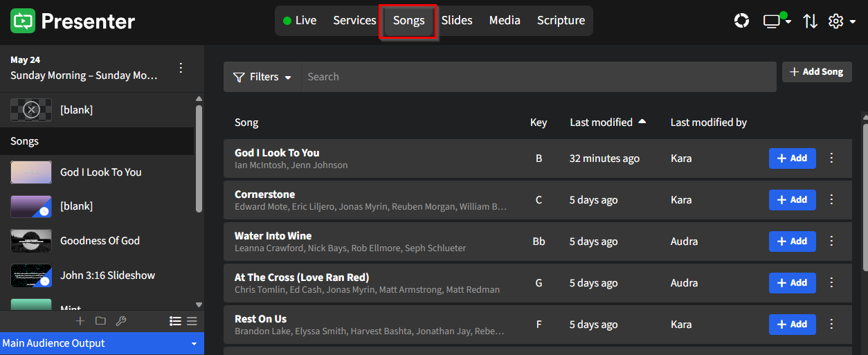Click the 32 minutes ago cell
The width and height of the screenshot is (868, 355).
pyautogui.click(x=604, y=158)
